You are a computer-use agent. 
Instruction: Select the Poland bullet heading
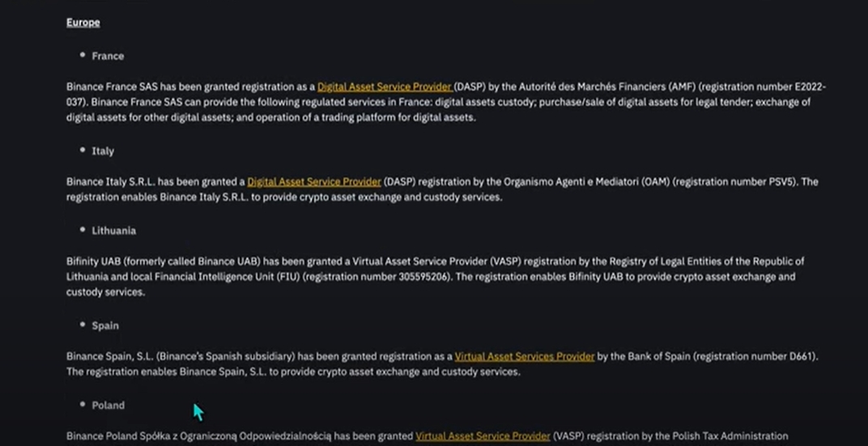pos(108,406)
